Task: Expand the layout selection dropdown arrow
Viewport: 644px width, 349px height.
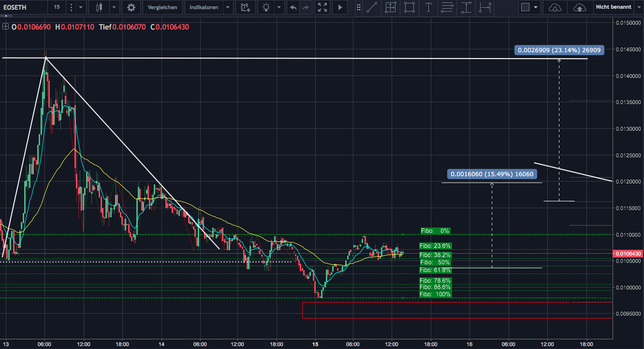Action: [x=536, y=7]
